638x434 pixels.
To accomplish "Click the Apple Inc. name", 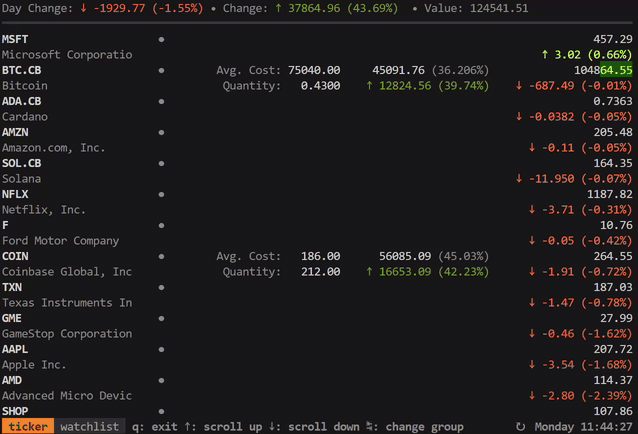I will tap(34, 365).
